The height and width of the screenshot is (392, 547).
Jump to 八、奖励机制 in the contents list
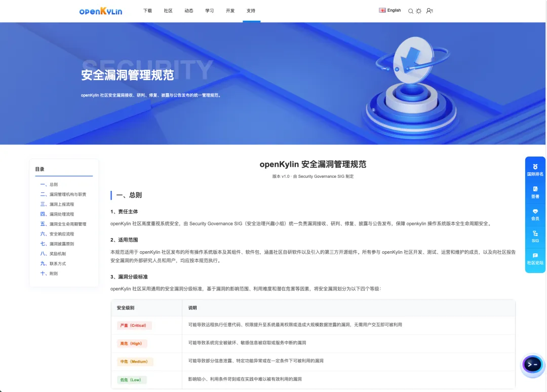(53, 254)
